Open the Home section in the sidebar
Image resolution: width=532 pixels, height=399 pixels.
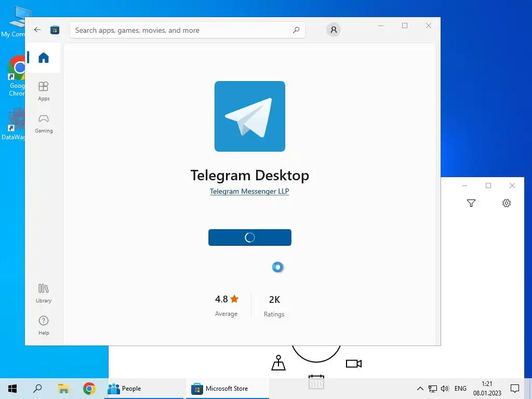pyautogui.click(x=44, y=58)
